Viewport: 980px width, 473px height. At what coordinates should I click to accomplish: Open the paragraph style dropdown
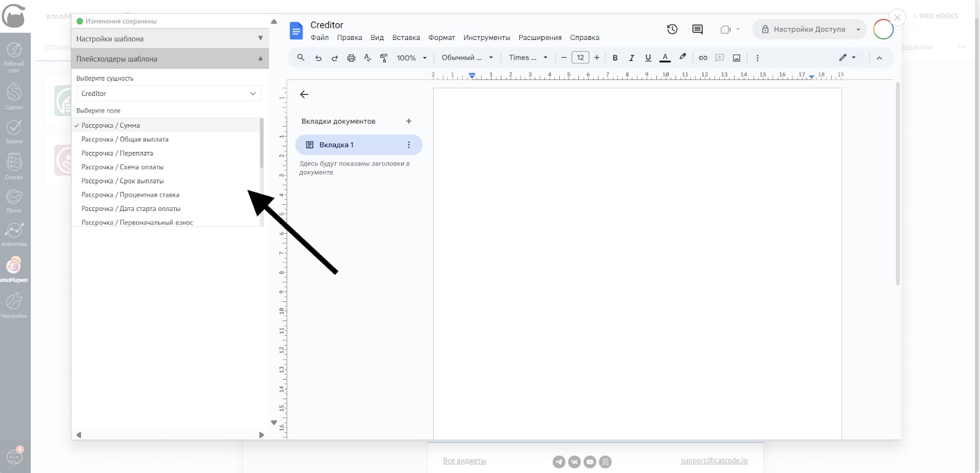[468, 58]
